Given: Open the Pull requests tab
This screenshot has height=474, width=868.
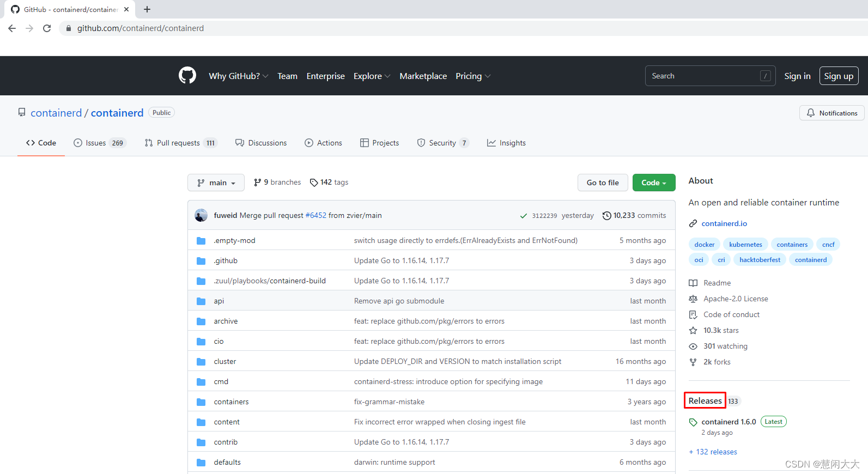Looking at the screenshot, I should pos(181,143).
